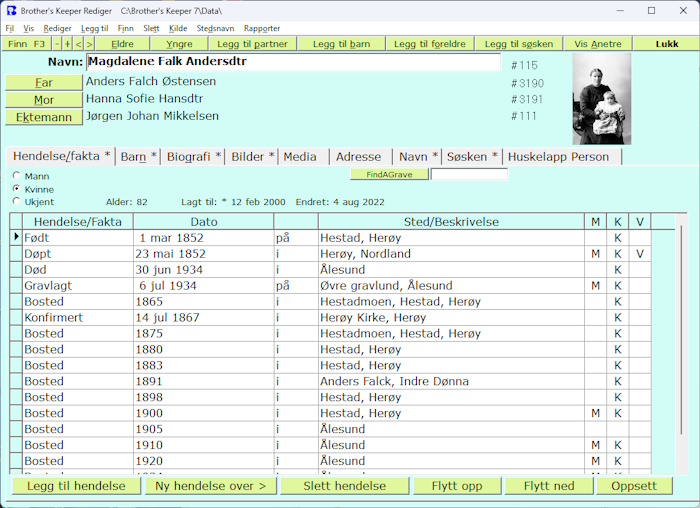
Task: Go to next person with right arrow
Action: pos(90,44)
